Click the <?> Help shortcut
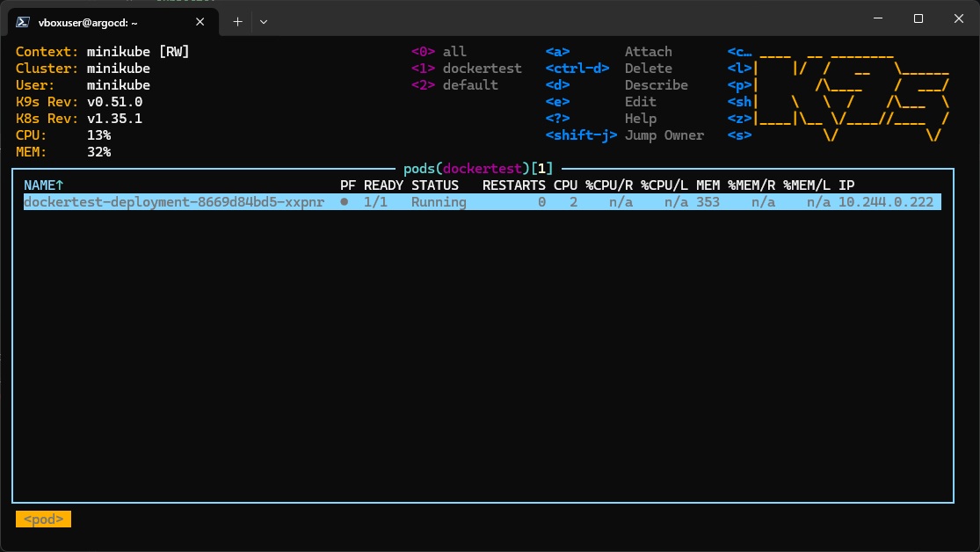This screenshot has width=980, height=552. pyautogui.click(x=600, y=119)
